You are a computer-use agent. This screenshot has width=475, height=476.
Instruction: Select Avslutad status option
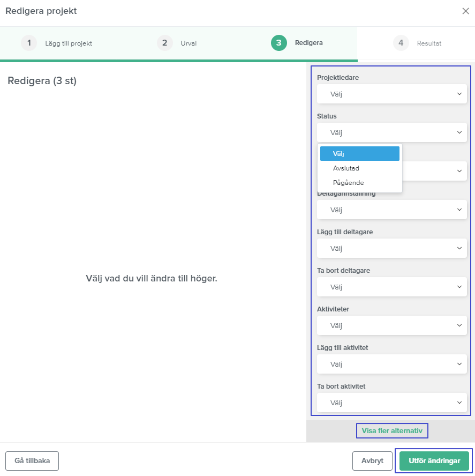point(359,168)
